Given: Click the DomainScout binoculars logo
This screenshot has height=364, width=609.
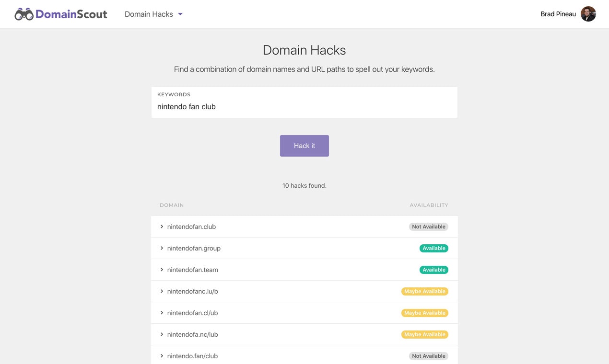Looking at the screenshot, I should click(x=23, y=14).
